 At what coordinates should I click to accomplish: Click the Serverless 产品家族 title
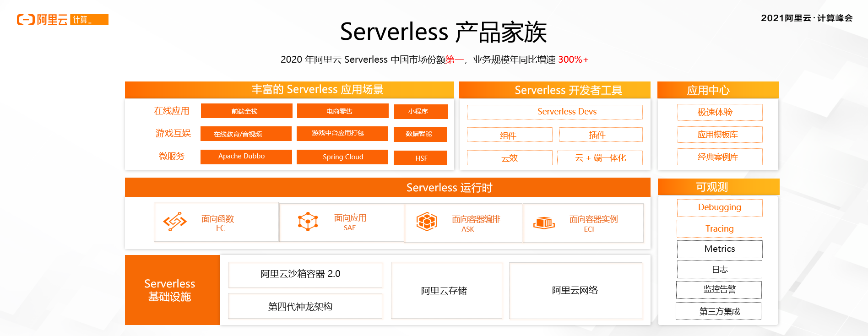[x=444, y=32]
